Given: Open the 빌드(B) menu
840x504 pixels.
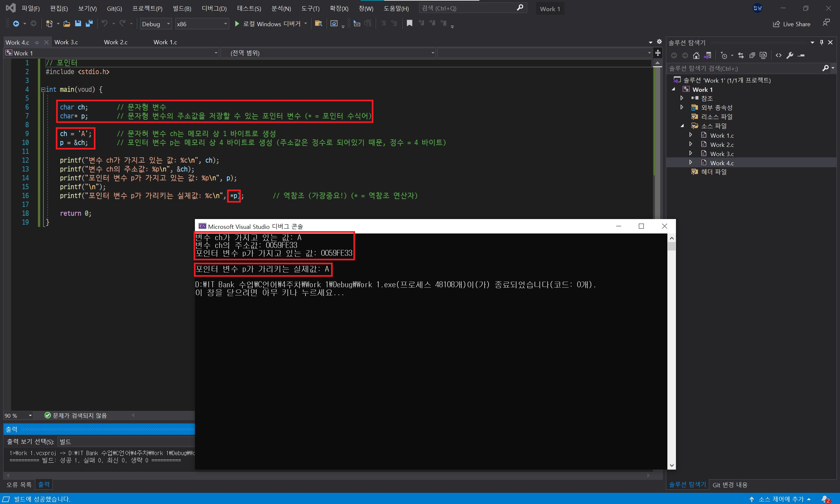Looking at the screenshot, I should [182, 9].
